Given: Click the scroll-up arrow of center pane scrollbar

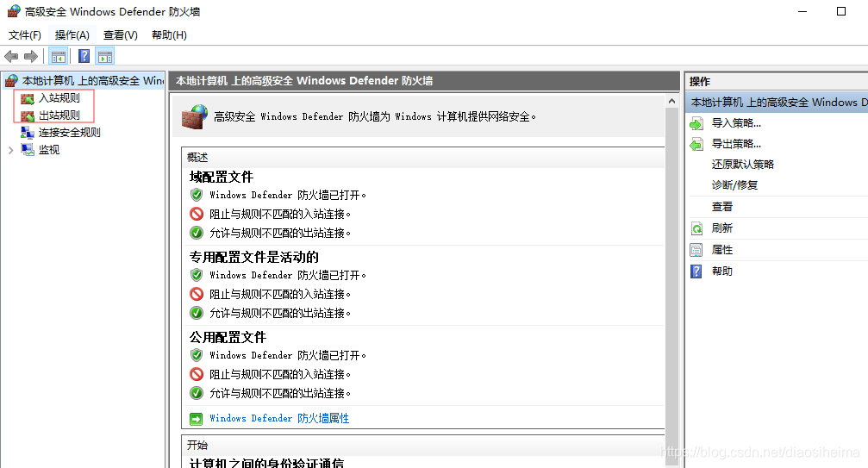Looking at the screenshot, I should pyautogui.click(x=671, y=101).
